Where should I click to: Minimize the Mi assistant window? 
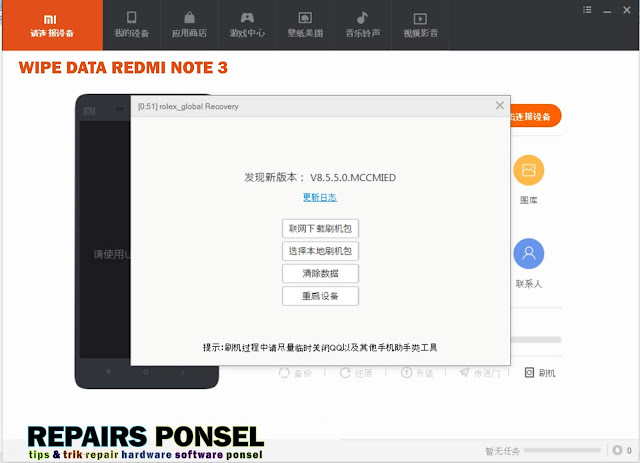(x=607, y=11)
